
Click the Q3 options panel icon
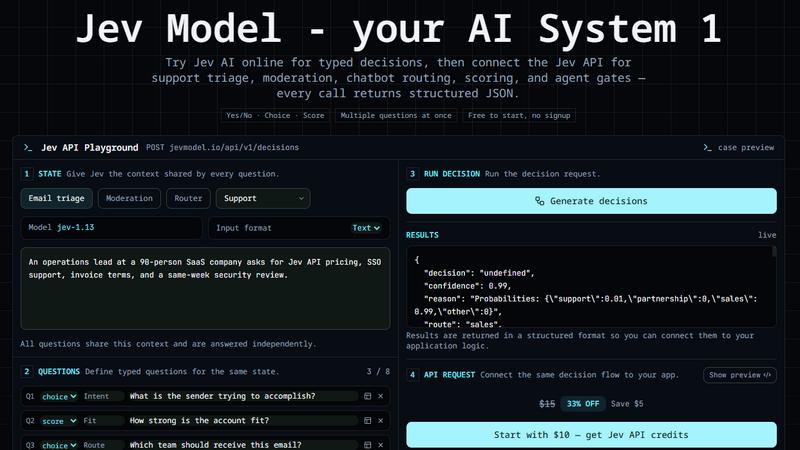click(x=367, y=445)
